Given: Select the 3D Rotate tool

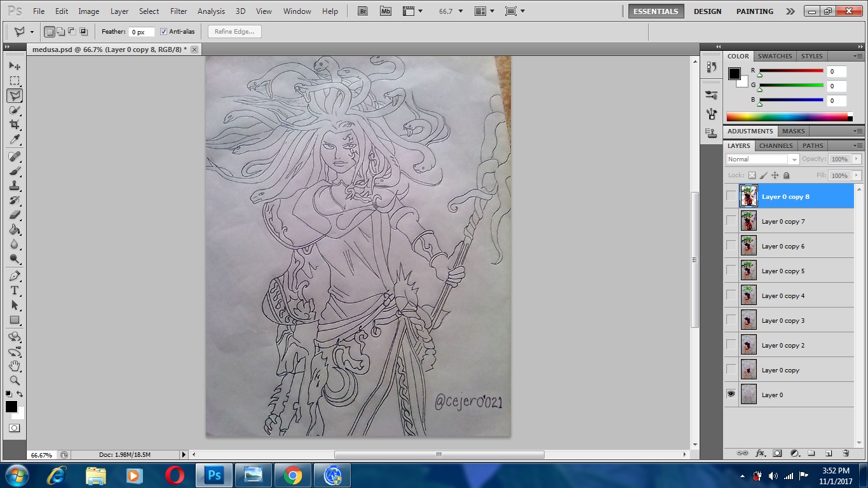Looking at the screenshot, I should point(15,337).
